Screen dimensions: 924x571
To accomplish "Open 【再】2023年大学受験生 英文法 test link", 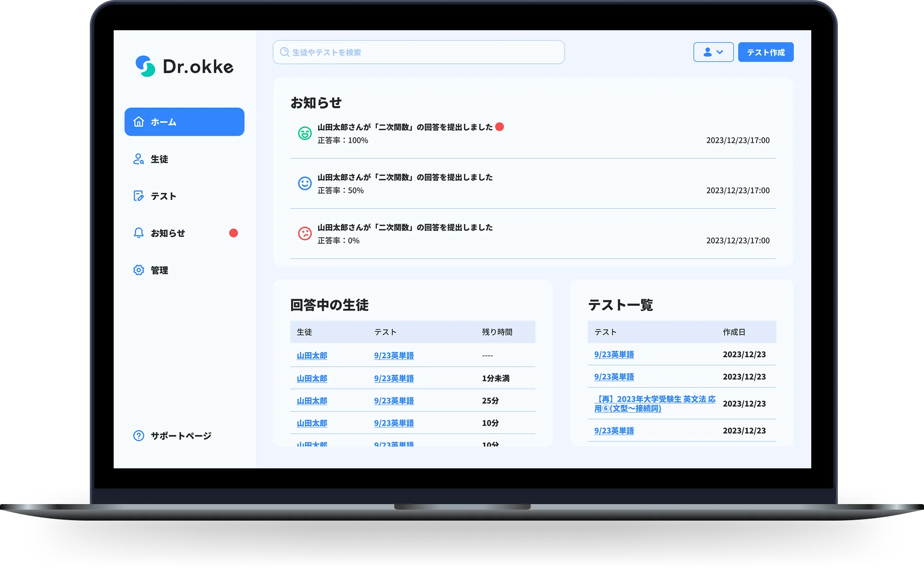I will tap(654, 404).
